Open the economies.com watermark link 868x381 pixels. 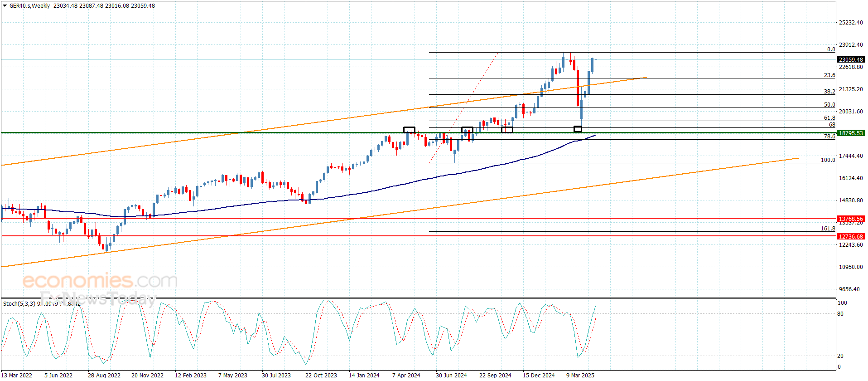pos(100,281)
